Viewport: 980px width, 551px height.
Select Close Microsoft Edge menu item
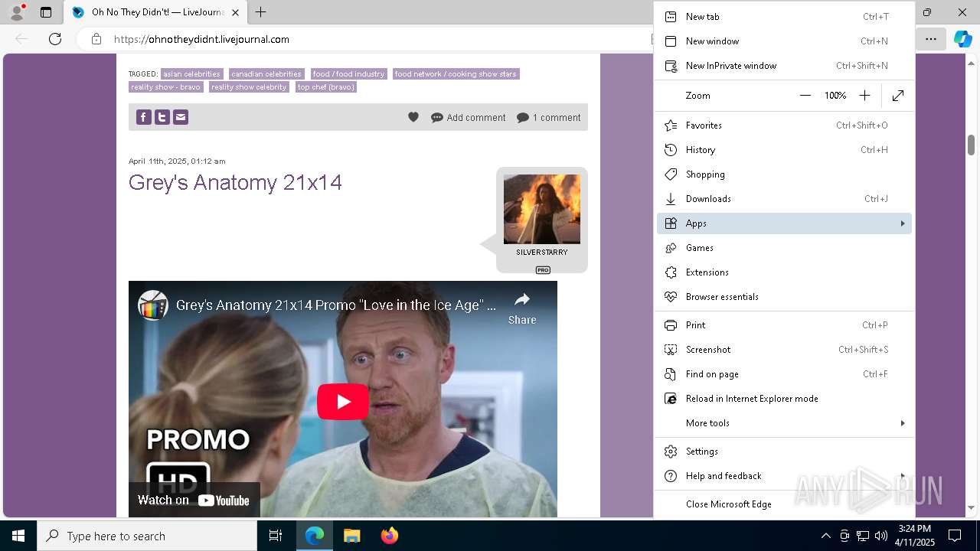pos(785,504)
